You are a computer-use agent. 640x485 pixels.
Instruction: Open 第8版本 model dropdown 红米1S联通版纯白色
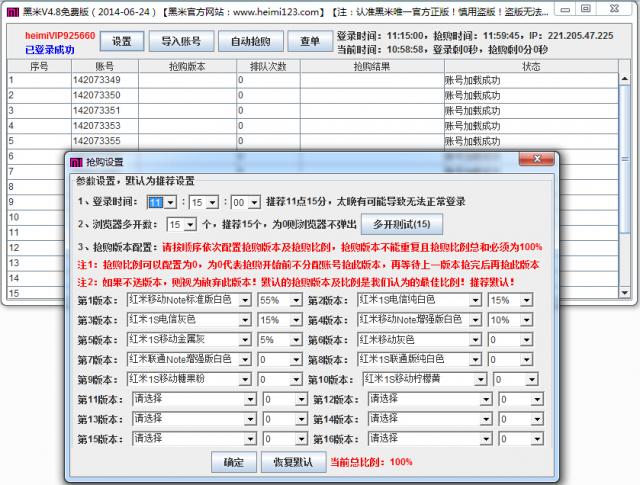click(419, 360)
